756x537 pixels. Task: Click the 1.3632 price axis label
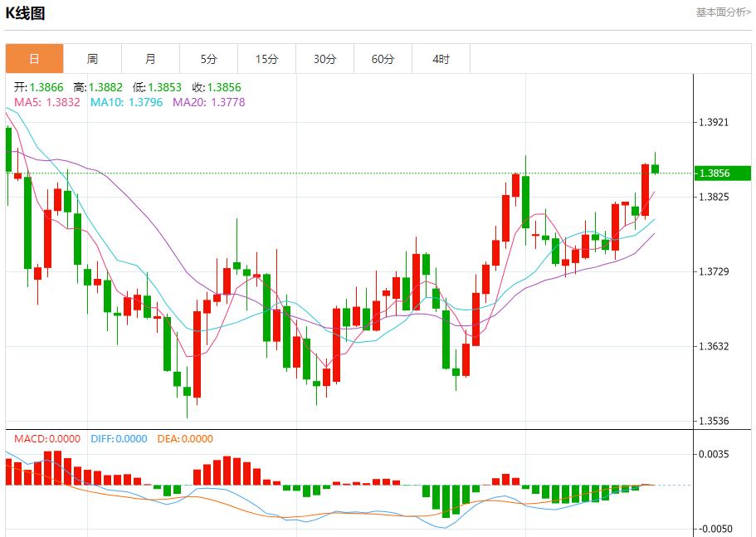(x=714, y=347)
